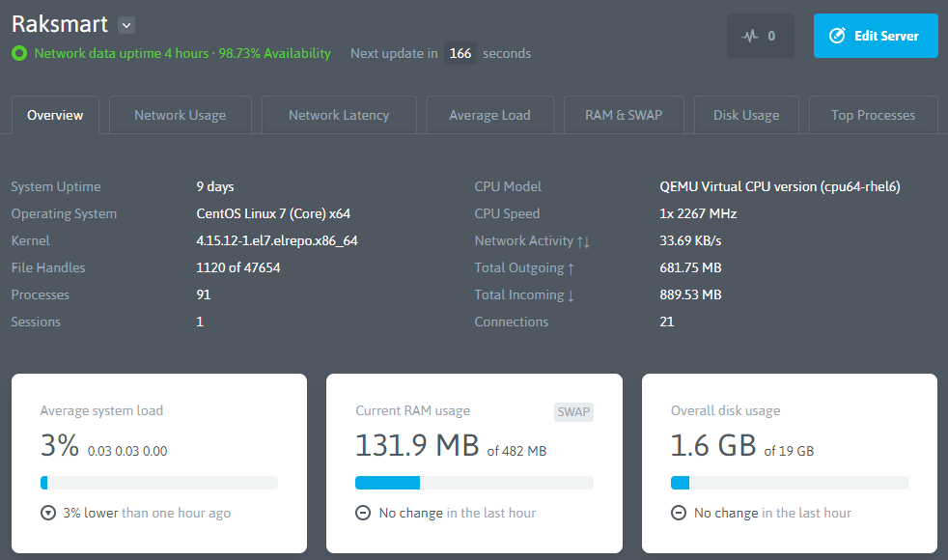Screen dimensions: 948x560
Task: Select the Average Load tab
Action: [489, 115]
